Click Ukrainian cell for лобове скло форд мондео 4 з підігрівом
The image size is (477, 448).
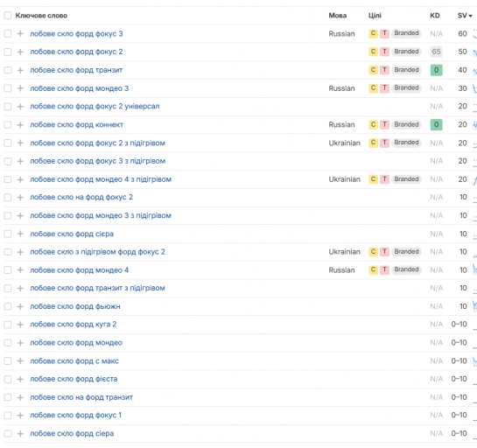[344, 179]
